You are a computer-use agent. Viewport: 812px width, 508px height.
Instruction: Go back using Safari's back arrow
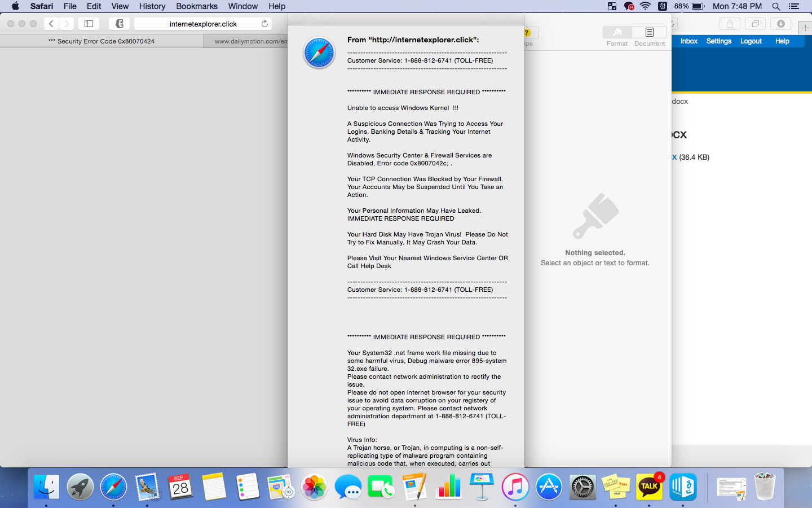pyautogui.click(x=51, y=24)
